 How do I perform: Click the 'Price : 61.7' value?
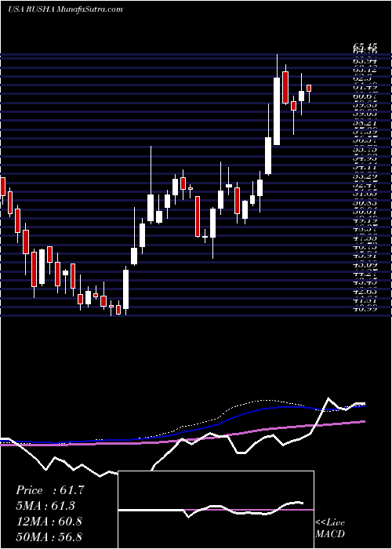click(49, 490)
